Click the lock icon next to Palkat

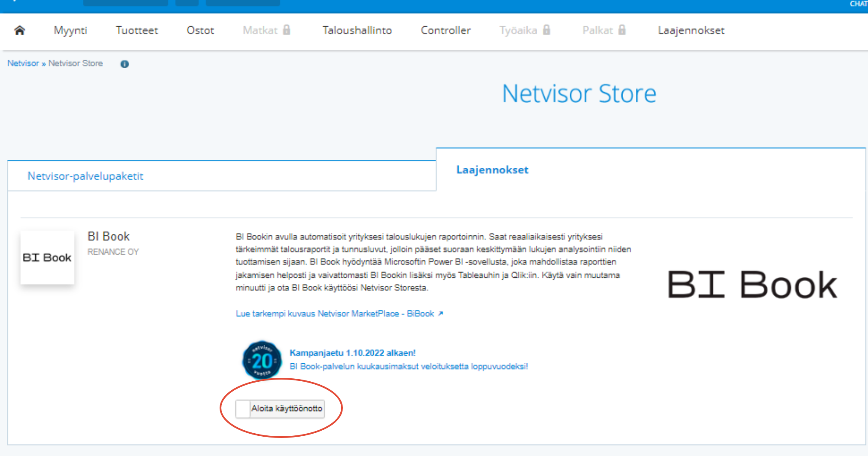(622, 30)
